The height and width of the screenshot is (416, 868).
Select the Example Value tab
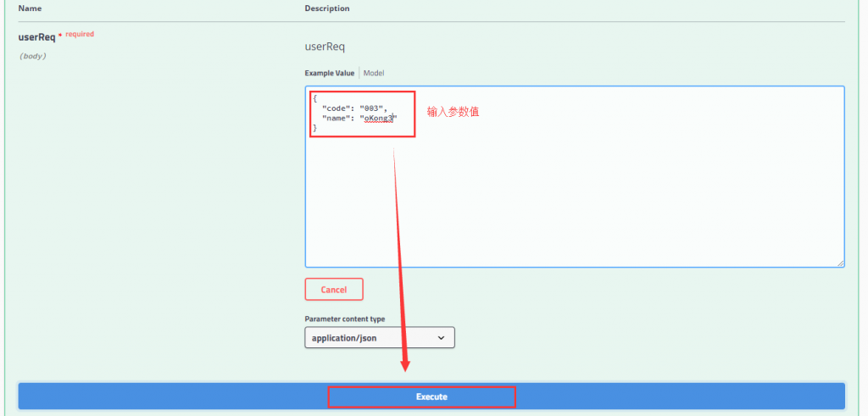pyautogui.click(x=330, y=73)
